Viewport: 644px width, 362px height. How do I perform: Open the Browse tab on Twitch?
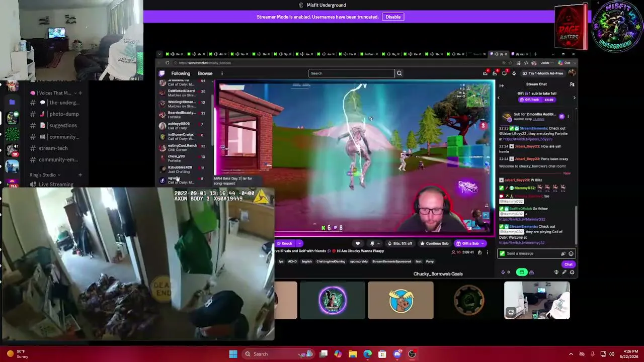click(205, 73)
